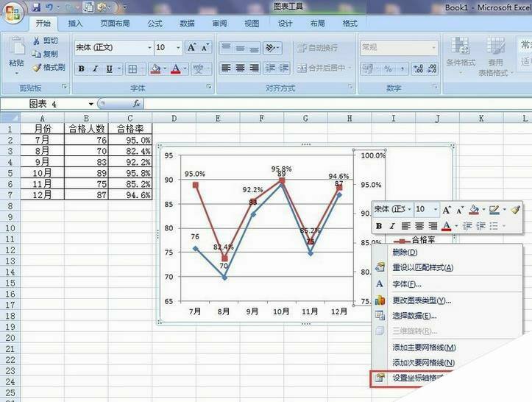This screenshot has width=532, height=402.
Task: Toggle Bold in floating mini toolbar
Action: tap(380, 226)
